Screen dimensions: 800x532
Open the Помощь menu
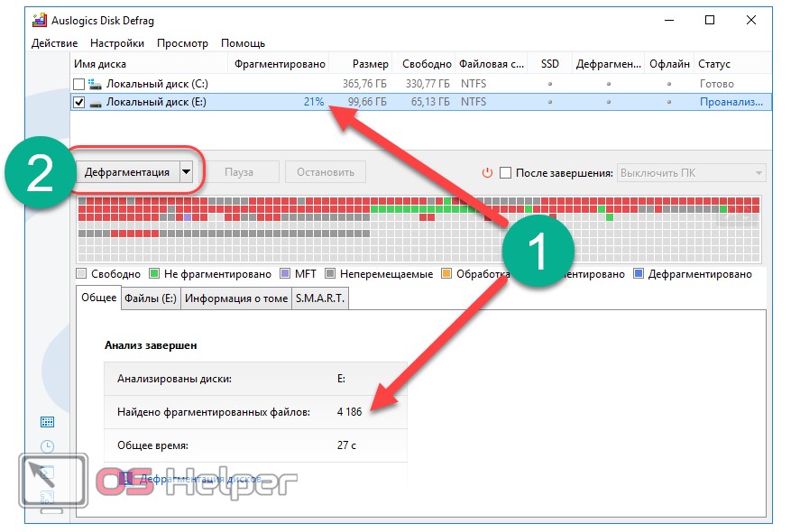click(243, 43)
